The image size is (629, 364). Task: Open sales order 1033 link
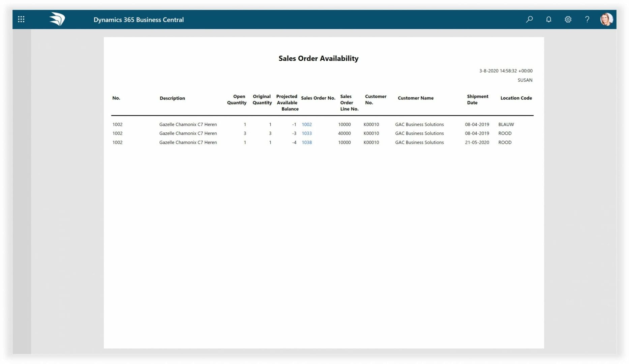click(306, 133)
